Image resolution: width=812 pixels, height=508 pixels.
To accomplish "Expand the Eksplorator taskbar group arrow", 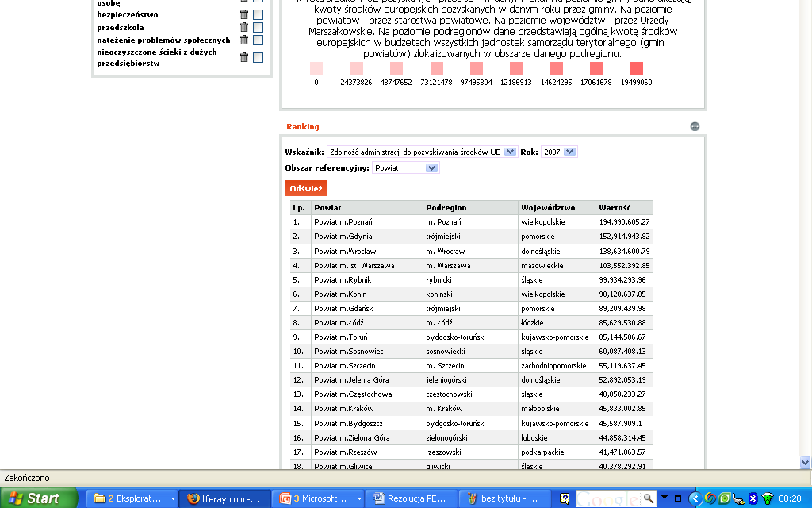I will [173, 498].
